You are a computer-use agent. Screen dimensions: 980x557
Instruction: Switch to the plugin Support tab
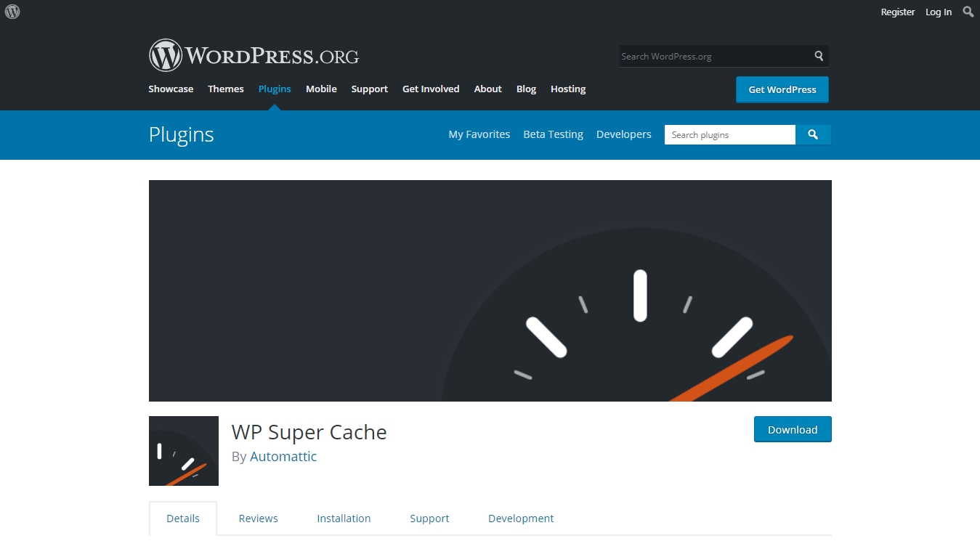pos(429,519)
